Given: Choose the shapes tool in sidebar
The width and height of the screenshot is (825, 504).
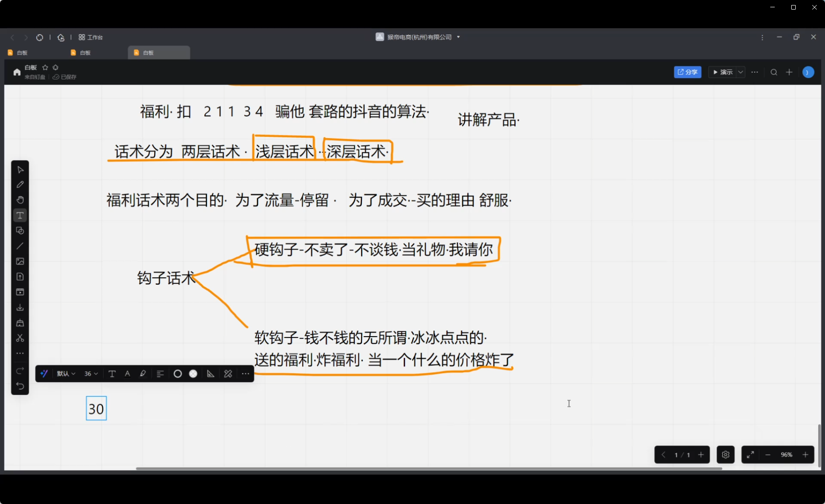Looking at the screenshot, I should [20, 231].
